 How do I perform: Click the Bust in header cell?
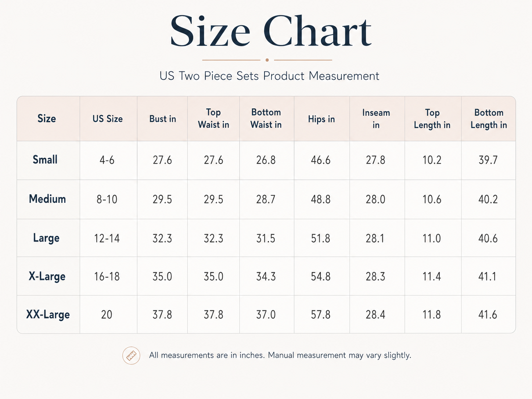pos(163,119)
